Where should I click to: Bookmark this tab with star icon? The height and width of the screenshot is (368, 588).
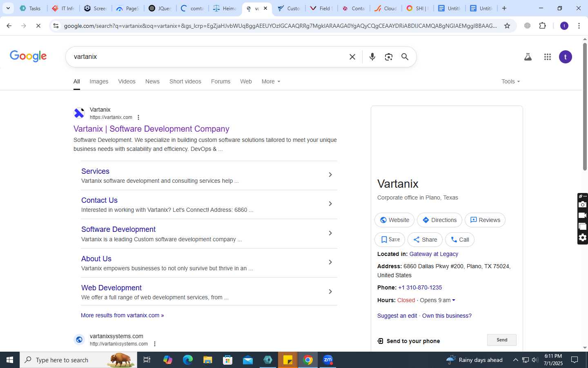point(507,26)
